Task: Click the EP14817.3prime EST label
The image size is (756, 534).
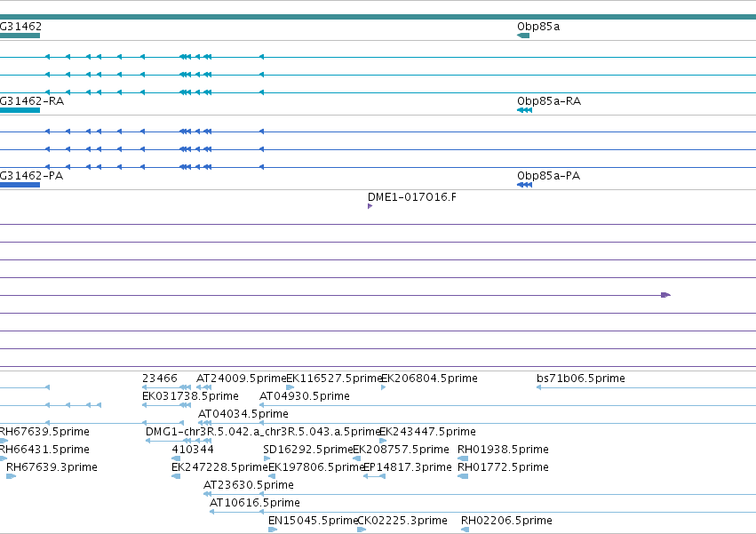Action: [x=408, y=467]
